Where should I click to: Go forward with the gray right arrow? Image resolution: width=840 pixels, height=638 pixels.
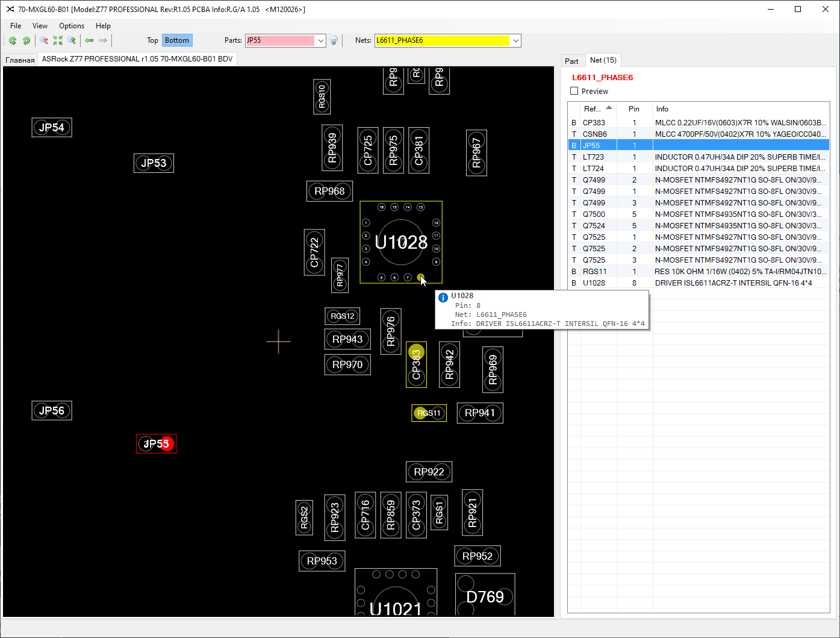[x=103, y=40]
